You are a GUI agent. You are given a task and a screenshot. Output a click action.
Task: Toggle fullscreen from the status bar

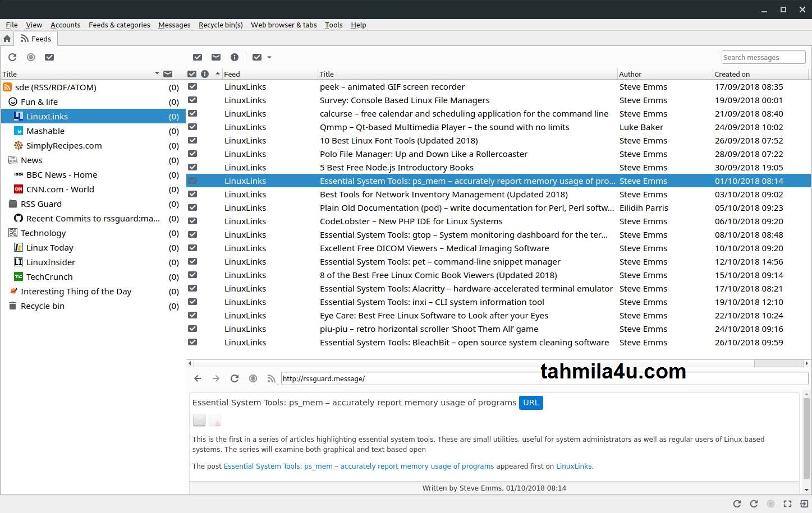tap(788, 503)
